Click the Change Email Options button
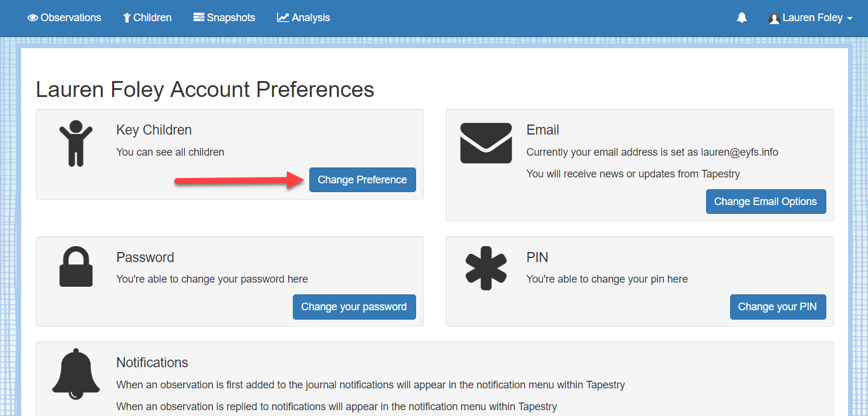 [766, 202]
